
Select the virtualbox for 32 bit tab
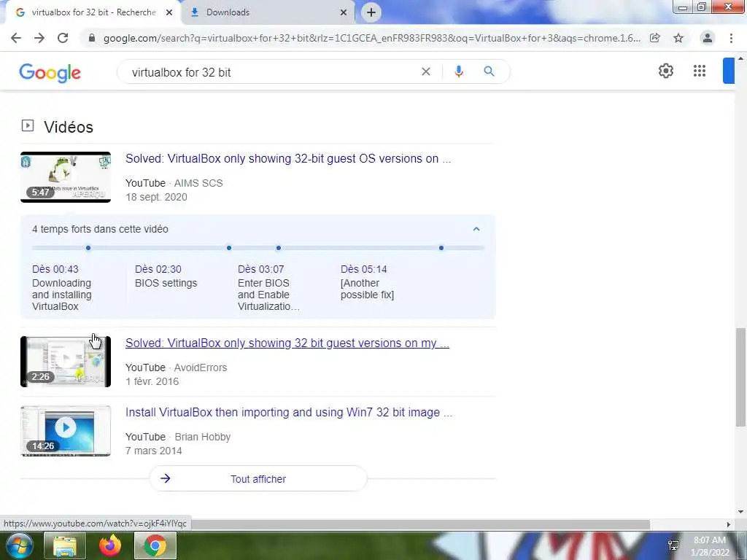(93, 12)
